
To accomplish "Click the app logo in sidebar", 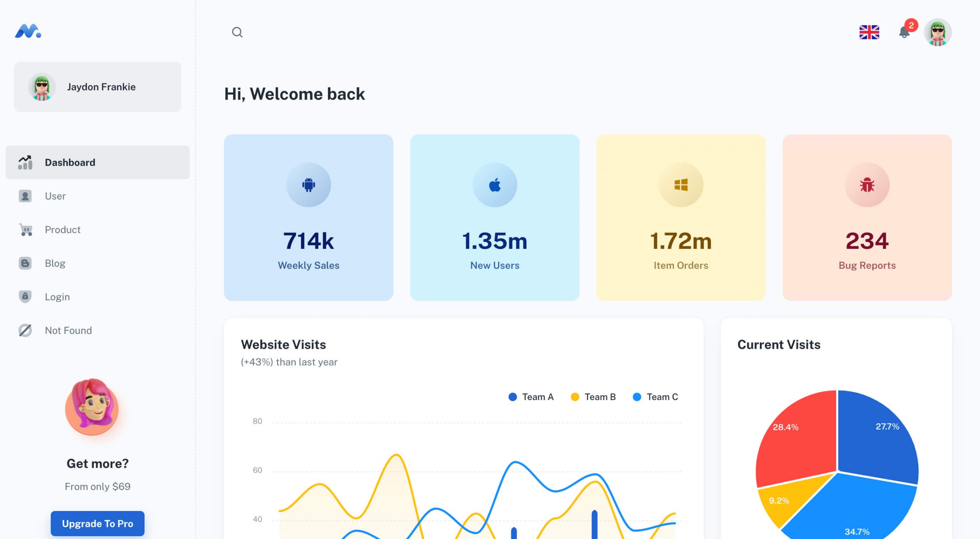I will click(28, 31).
